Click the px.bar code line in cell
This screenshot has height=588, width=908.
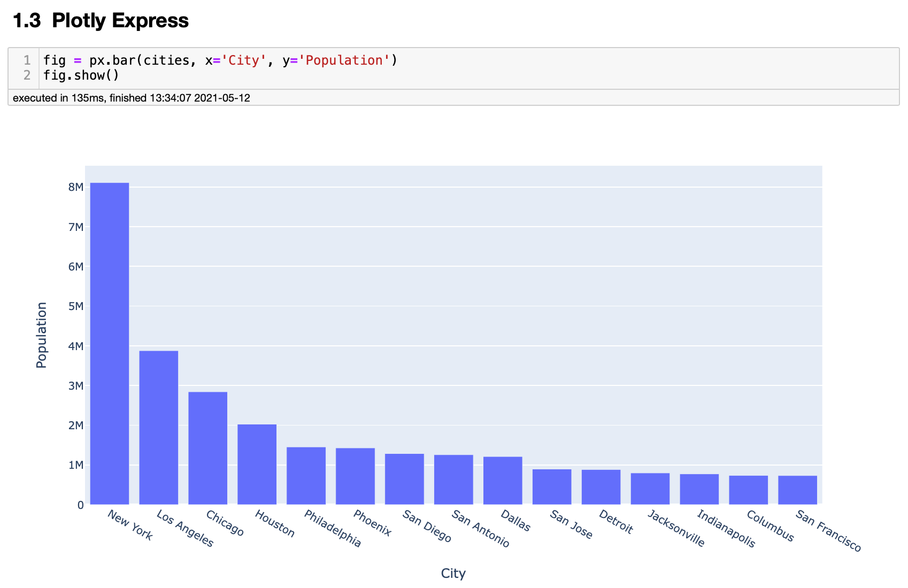coord(220,60)
